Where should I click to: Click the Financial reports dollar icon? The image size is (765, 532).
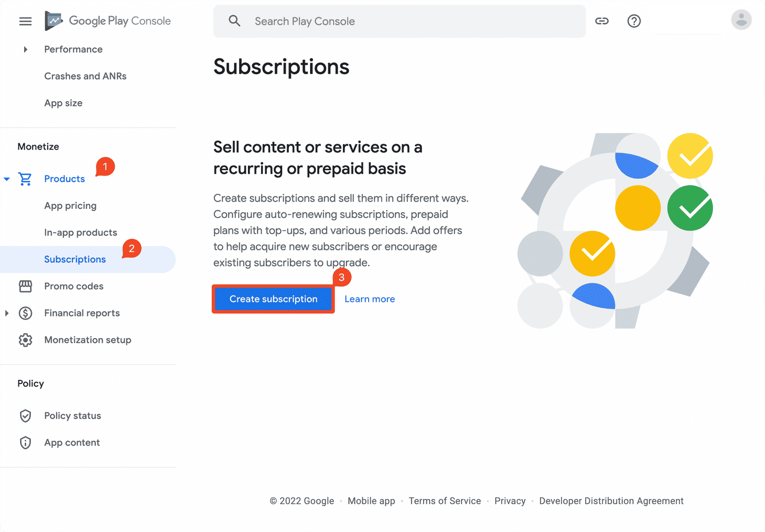click(26, 314)
